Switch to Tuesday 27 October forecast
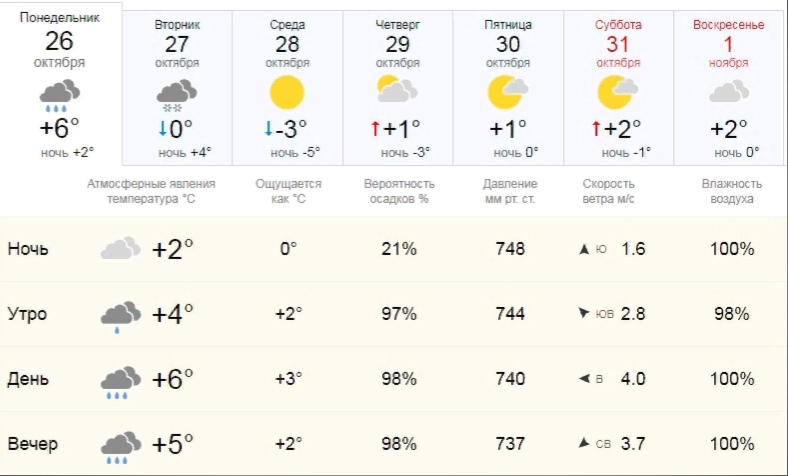Image resolution: width=788 pixels, height=476 pixels. click(177, 43)
